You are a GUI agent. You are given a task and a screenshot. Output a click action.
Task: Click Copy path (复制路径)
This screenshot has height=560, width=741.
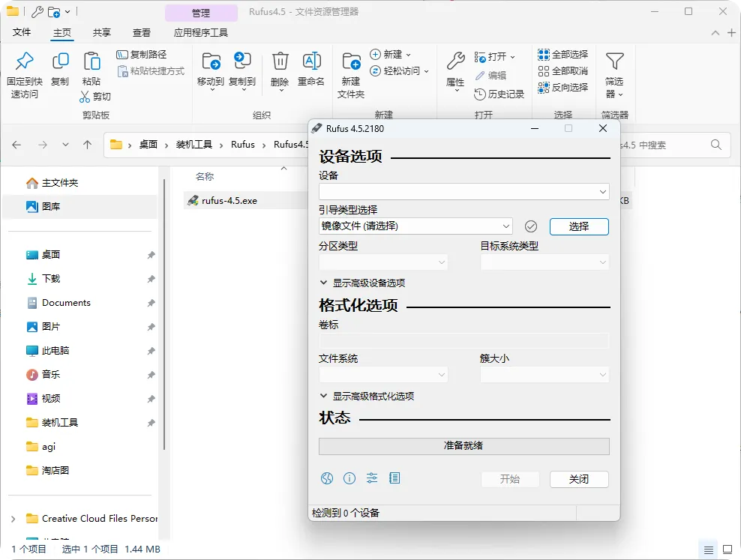coord(141,54)
